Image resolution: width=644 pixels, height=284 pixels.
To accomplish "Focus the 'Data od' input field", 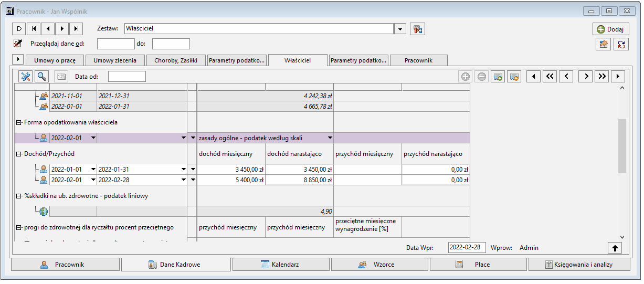I will [127, 77].
